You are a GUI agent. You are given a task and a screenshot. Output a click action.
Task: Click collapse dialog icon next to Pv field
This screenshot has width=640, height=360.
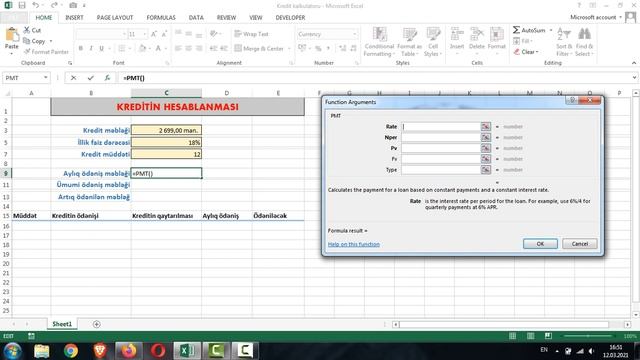pyautogui.click(x=486, y=148)
